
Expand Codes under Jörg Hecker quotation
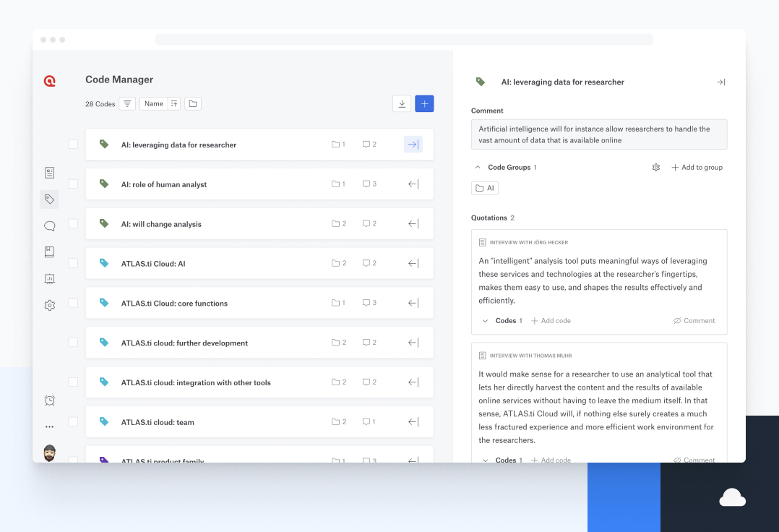tap(485, 321)
